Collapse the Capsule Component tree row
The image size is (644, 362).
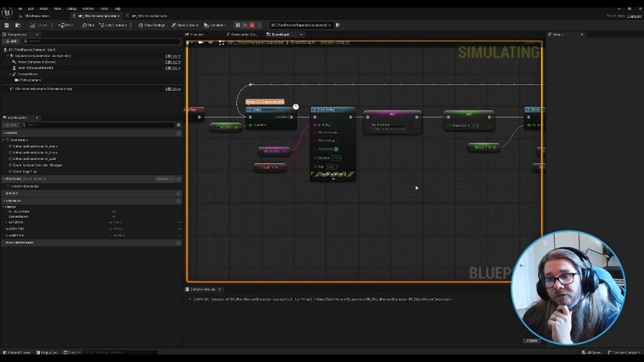pyautogui.click(x=9, y=56)
